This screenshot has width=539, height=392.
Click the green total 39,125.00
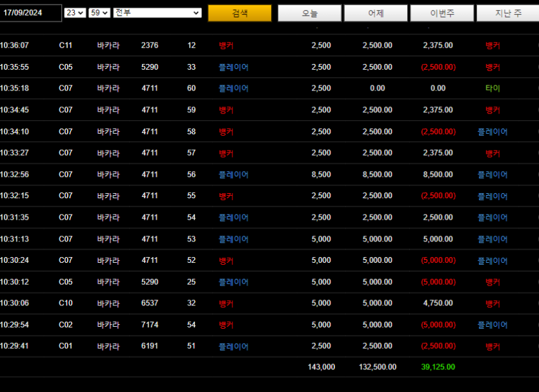click(438, 367)
